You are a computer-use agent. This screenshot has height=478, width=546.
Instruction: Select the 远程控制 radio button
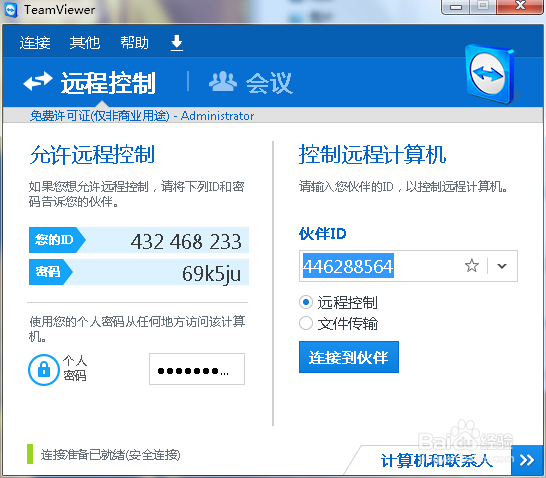306,302
